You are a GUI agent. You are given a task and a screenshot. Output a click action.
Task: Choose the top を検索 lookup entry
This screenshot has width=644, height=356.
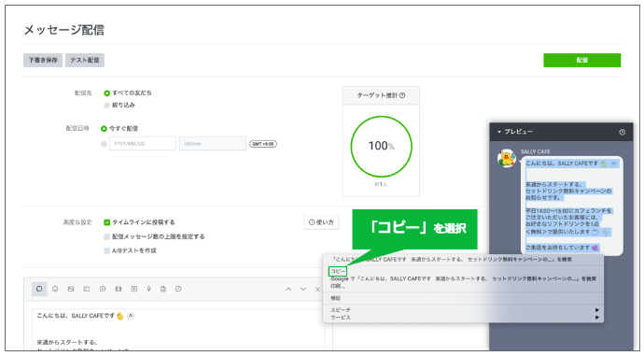click(x=452, y=260)
